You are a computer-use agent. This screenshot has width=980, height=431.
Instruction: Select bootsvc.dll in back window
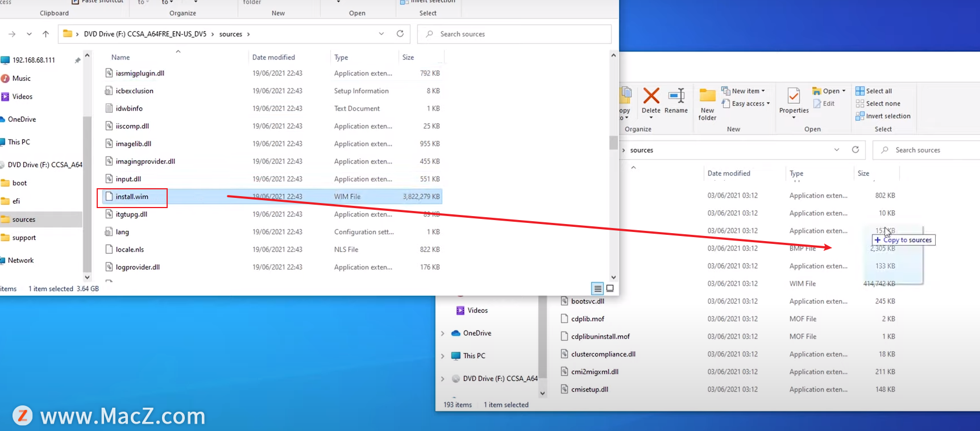tap(587, 301)
